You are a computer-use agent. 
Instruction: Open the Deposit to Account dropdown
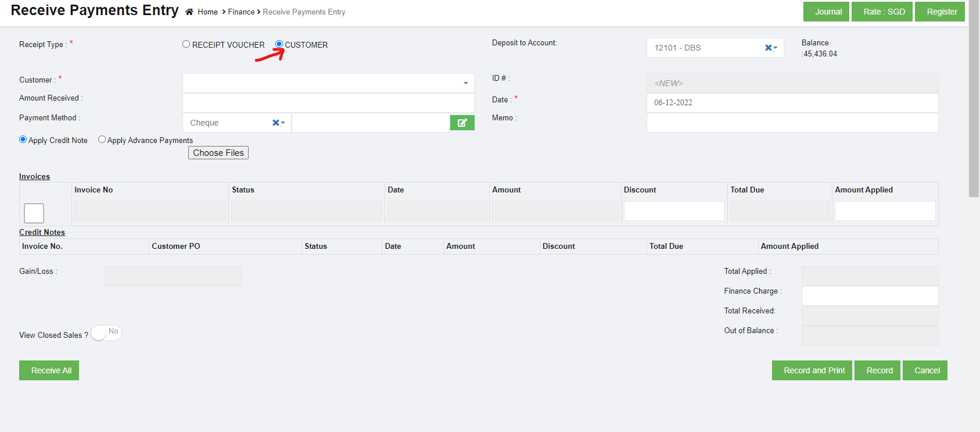pos(776,48)
